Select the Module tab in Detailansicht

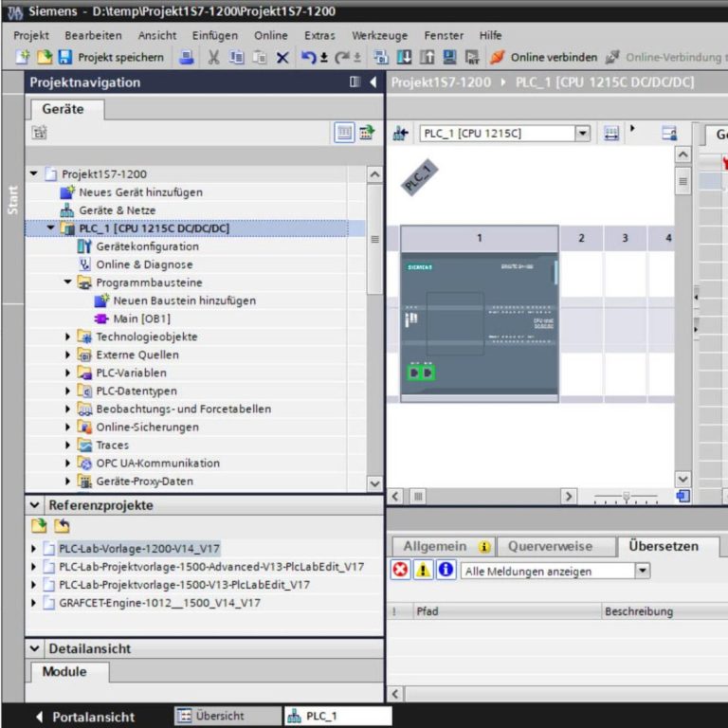[x=64, y=672]
